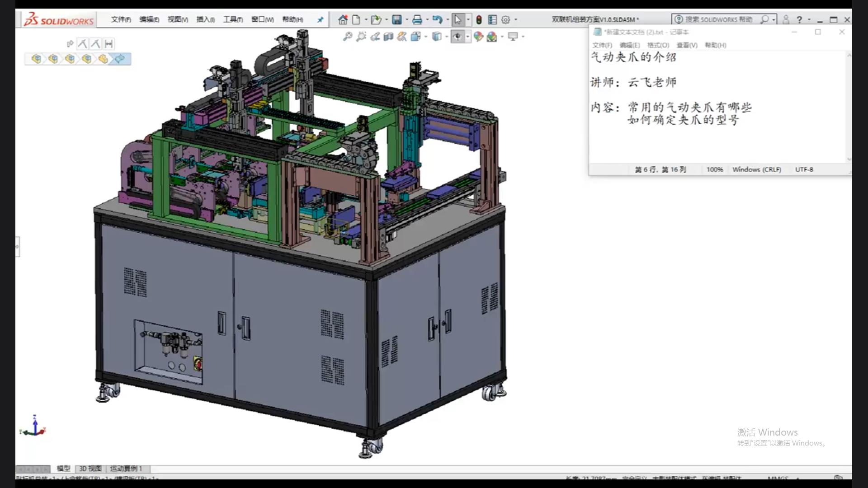Click the View Orientation cube icon
The height and width of the screenshot is (488, 868).
coord(416,37)
